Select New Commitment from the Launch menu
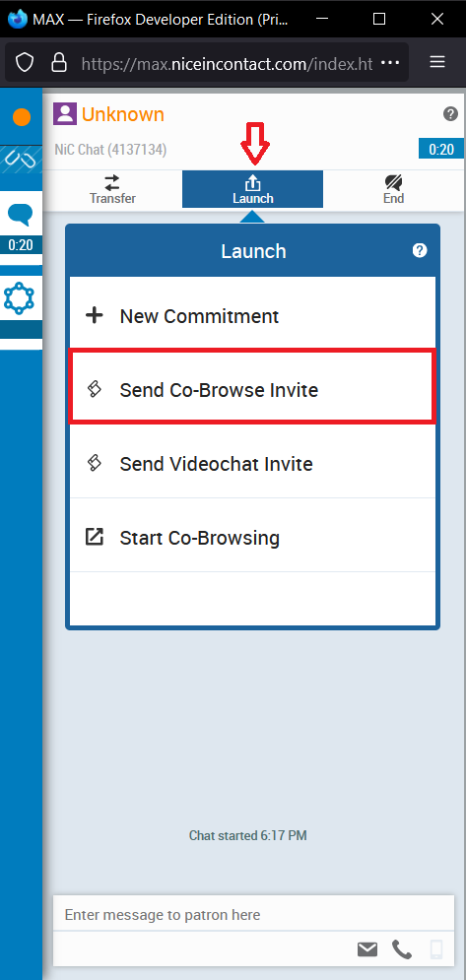The width and height of the screenshot is (466, 980). click(252, 315)
